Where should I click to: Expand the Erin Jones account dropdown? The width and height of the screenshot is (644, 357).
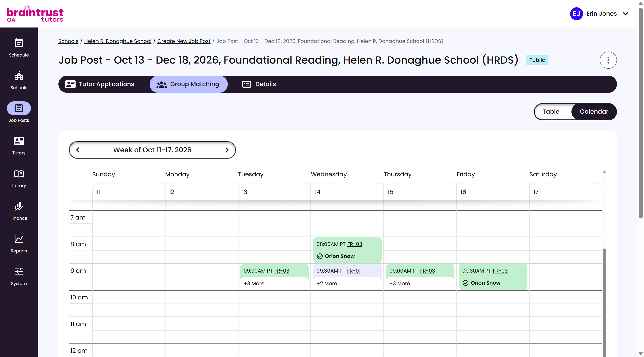[x=626, y=14]
